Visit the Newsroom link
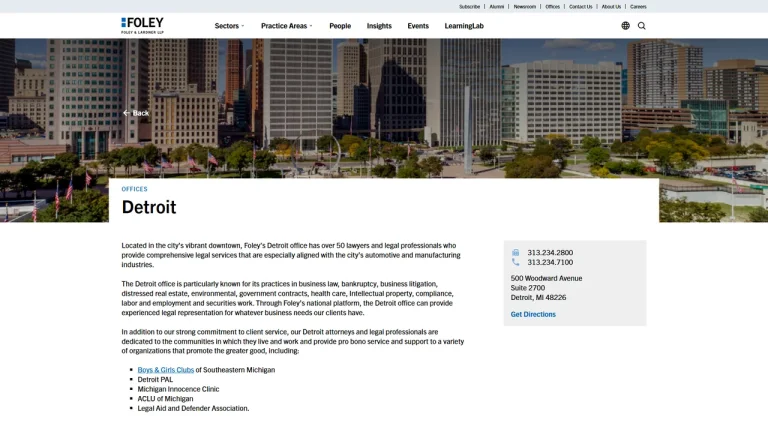 click(x=525, y=7)
